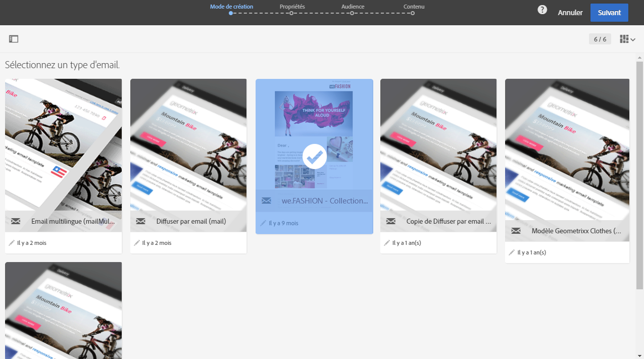Click 'Il y a 1 an(s)' under Copie de Diffuser
Viewport: 644px width, 359px height.
tap(407, 243)
